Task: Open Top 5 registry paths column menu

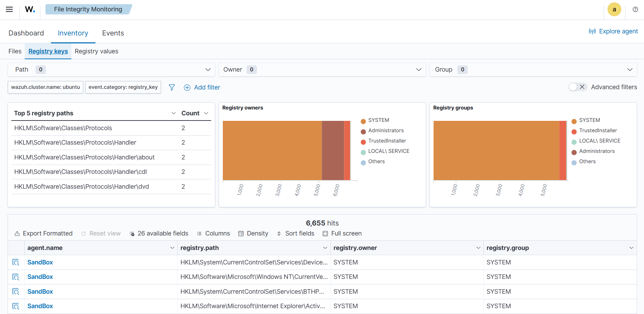Action: coord(174,113)
